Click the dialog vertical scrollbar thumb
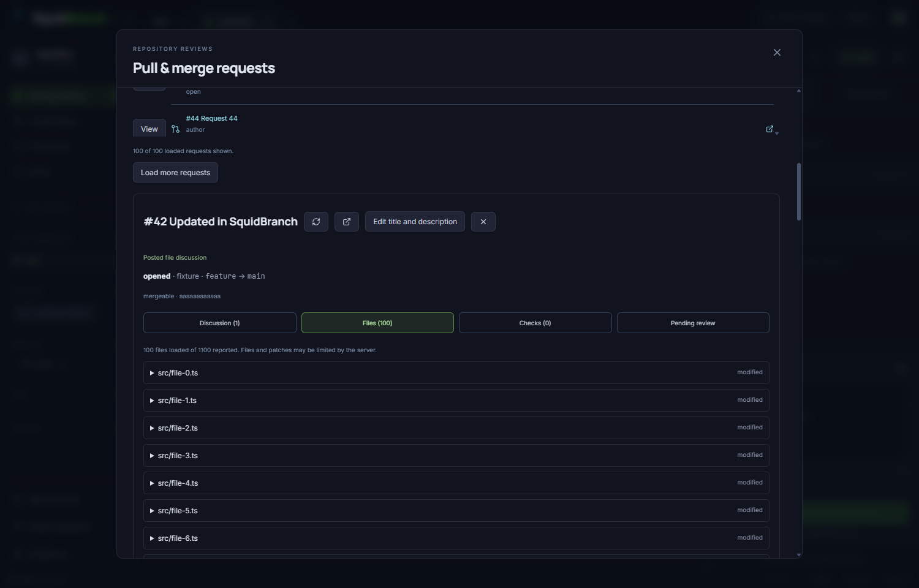The width and height of the screenshot is (919, 588). 799,192
